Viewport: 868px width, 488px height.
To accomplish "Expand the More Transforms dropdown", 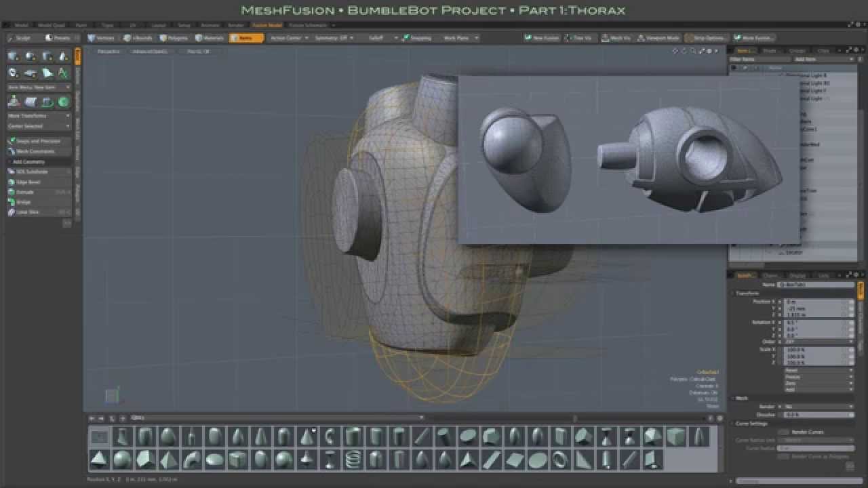I will click(39, 116).
